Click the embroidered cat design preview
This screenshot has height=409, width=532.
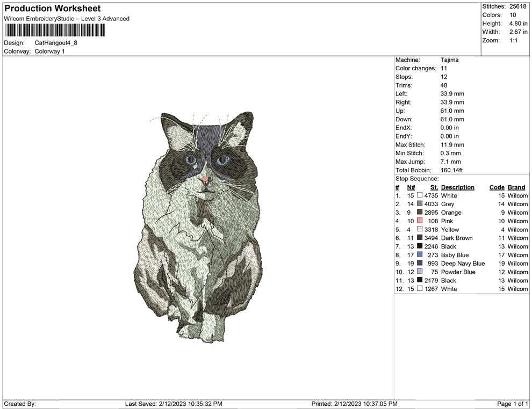point(198,227)
